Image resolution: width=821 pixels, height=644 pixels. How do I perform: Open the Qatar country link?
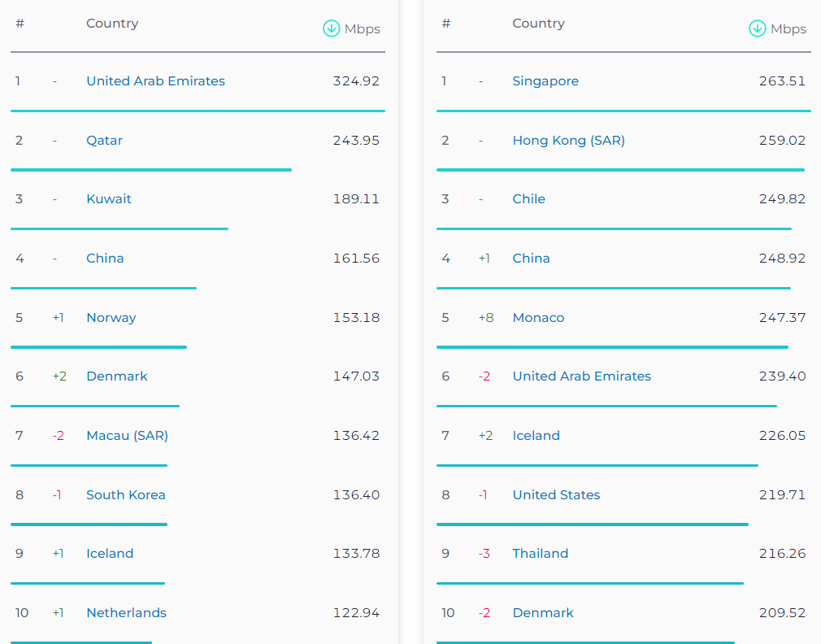tap(104, 141)
